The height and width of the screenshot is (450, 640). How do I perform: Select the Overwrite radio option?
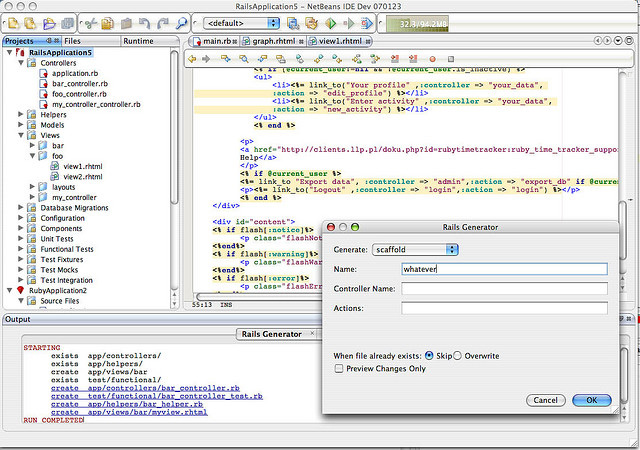tap(458, 356)
